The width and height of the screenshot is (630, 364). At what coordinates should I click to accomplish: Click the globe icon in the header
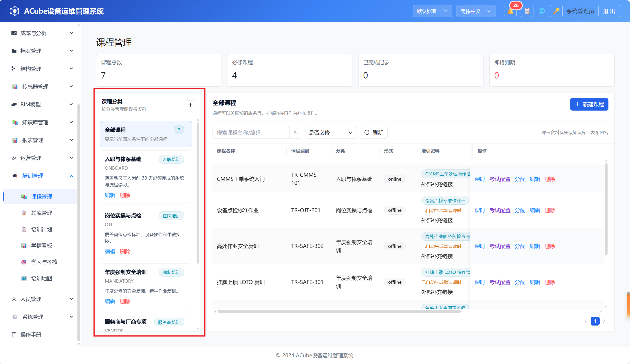[542, 11]
